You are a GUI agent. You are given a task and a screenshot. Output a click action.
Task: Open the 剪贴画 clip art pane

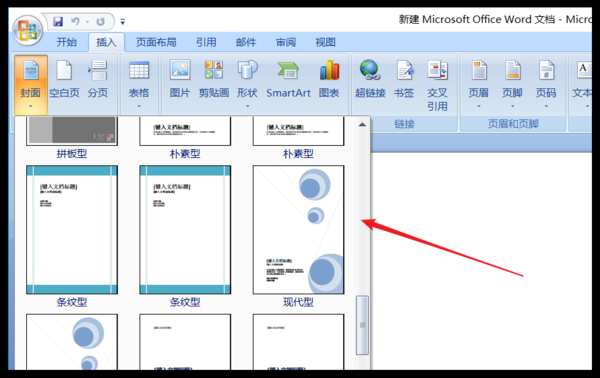pos(214,78)
